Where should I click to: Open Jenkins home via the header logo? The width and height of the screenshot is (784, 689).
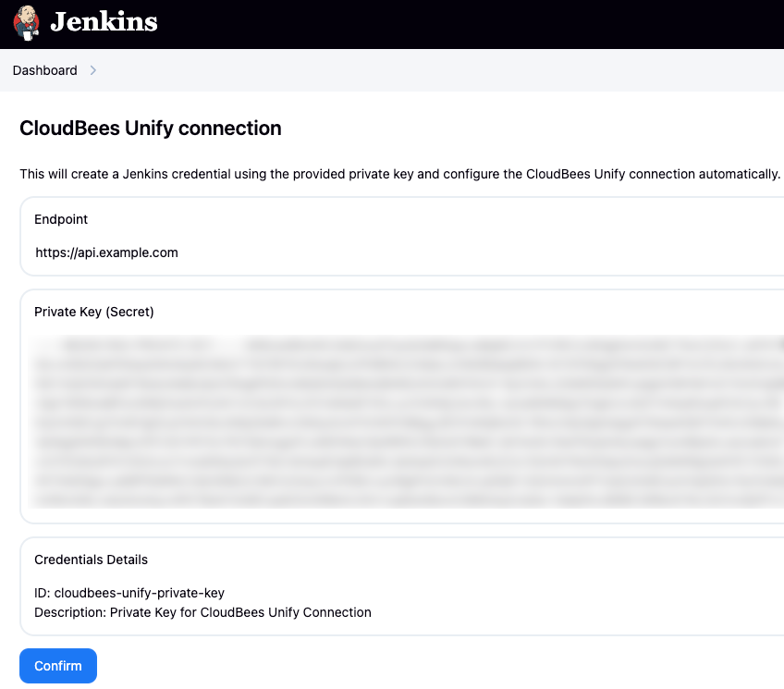83,23
